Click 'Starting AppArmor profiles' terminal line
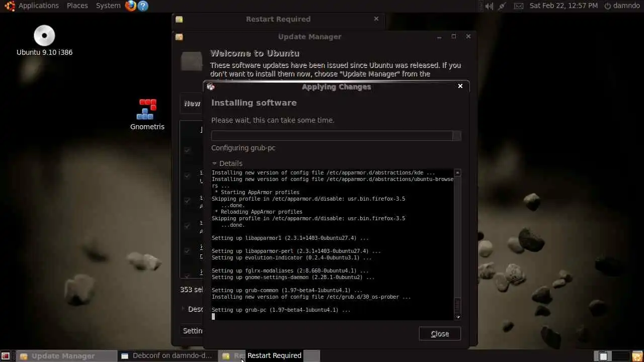Viewport: 644px width, 362px height. (x=257, y=192)
